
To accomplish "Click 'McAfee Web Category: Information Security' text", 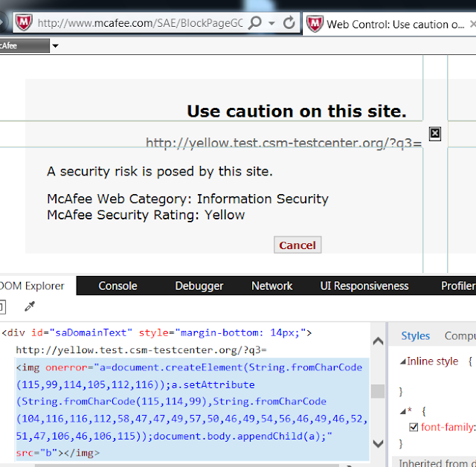I will point(187,199).
